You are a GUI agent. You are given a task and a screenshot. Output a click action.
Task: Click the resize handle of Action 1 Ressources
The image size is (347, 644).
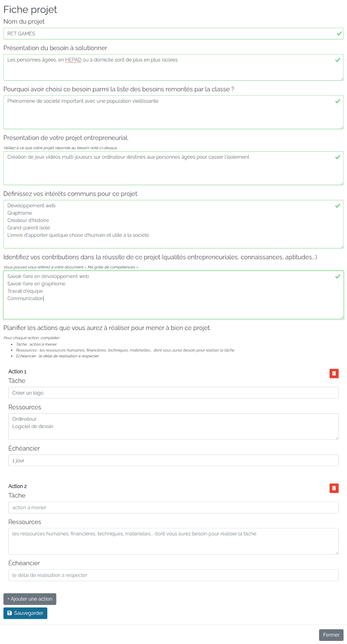click(x=337, y=438)
